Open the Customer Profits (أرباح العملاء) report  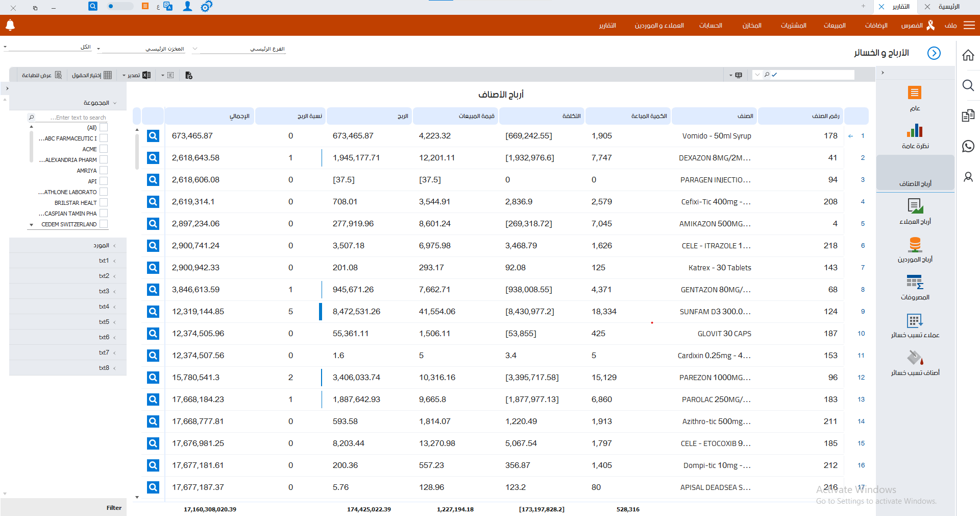click(915, 212)
